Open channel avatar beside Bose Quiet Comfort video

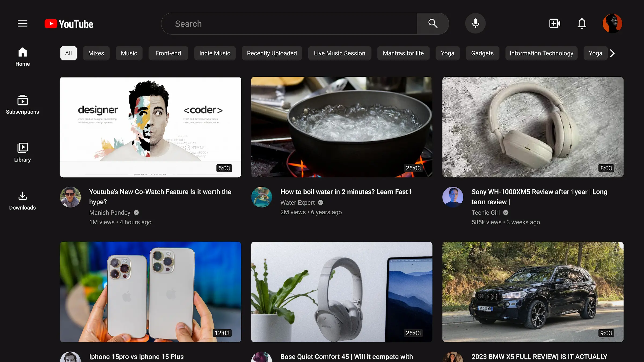(x=262, y=357)
